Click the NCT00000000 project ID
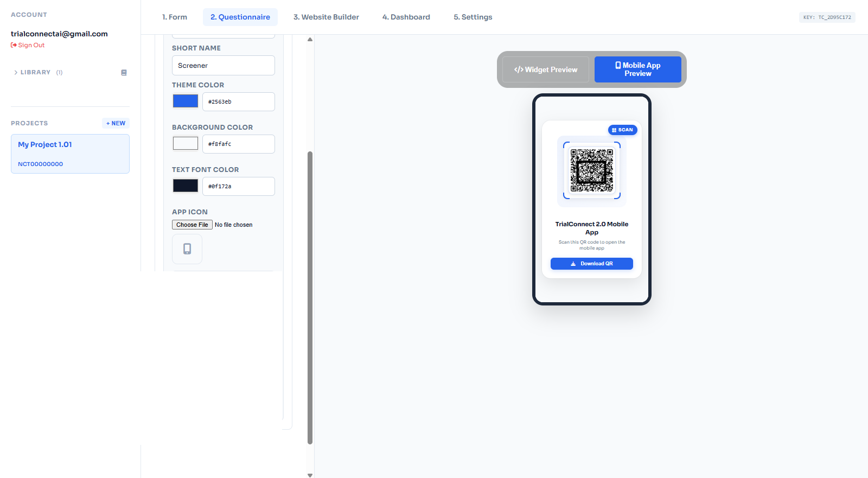868x478 pixels. 41,164
